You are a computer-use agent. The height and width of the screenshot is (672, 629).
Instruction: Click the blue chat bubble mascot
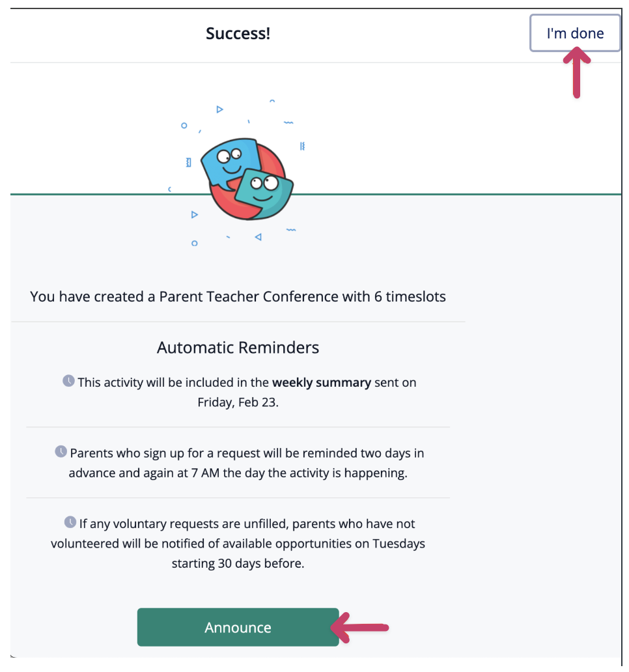[225, 163]
